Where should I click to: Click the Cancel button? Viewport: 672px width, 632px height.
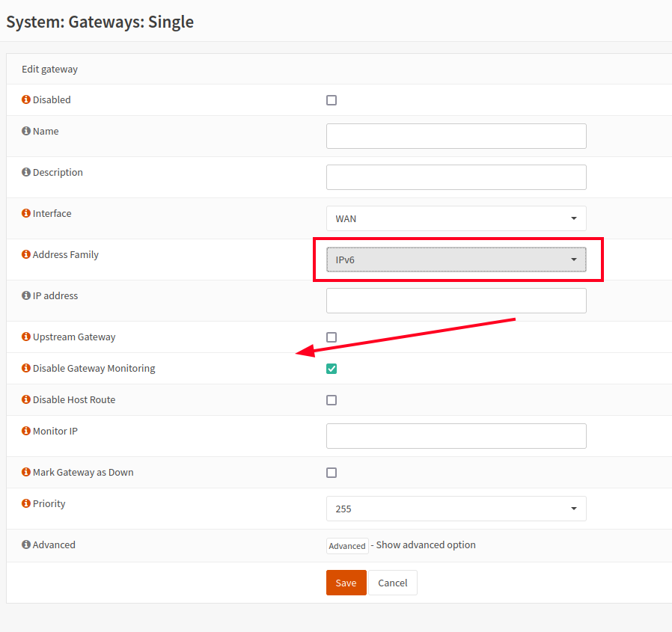392,582
